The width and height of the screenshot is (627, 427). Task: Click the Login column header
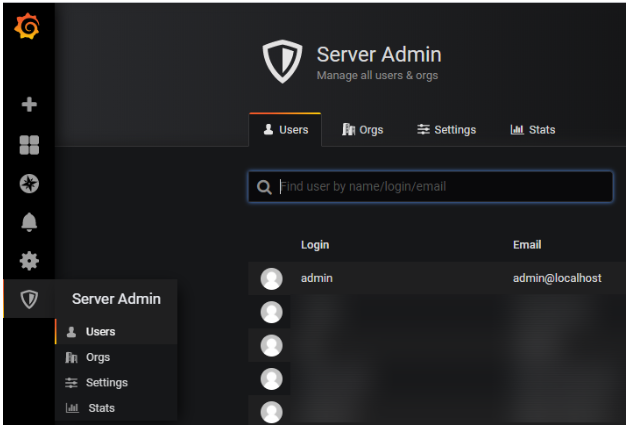[315, 245]
